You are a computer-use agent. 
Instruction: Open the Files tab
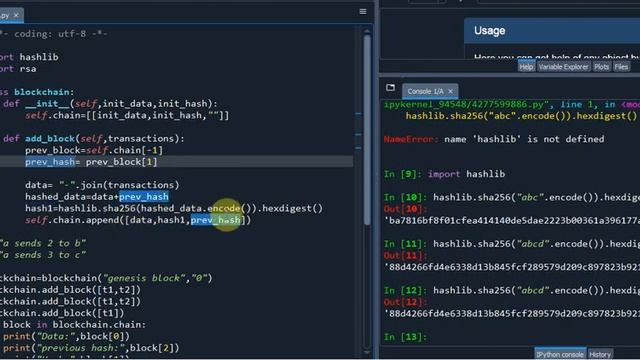click(x=621, y=67)
